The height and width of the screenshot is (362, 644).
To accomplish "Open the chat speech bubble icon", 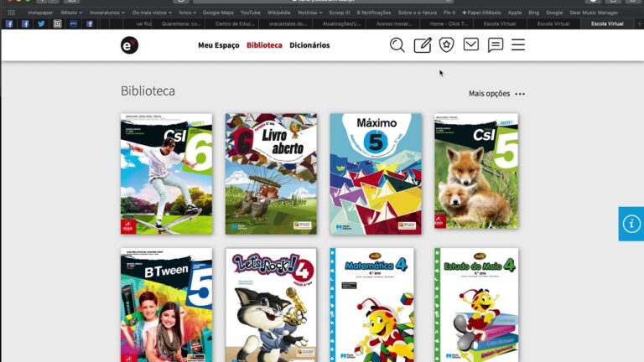I will tap(496, 44).
